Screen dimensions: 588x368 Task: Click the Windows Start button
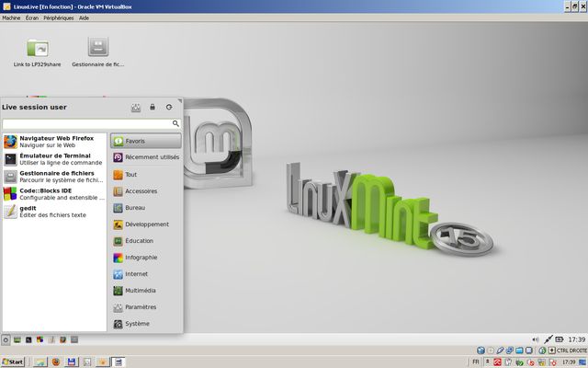click(13, 362)
